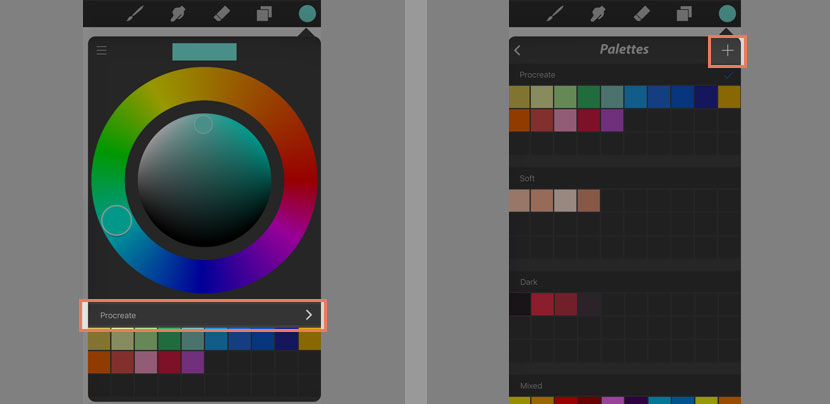Select the Dark palette title

point(529,282)
